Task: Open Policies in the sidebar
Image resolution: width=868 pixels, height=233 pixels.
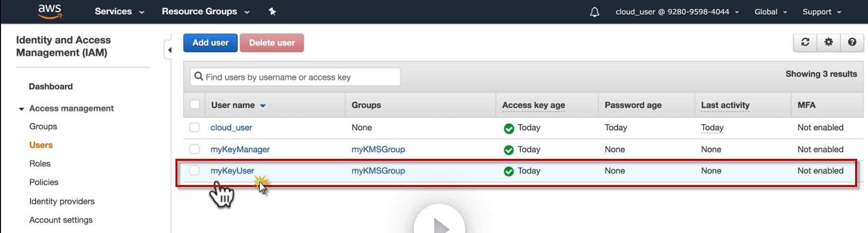Action: coord(44,182)
